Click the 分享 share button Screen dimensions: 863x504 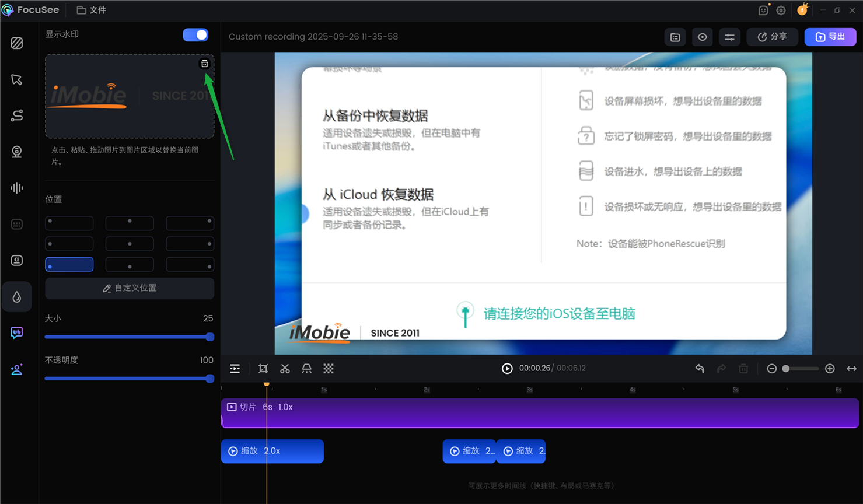pyautogui.click(x=772, y=37)
